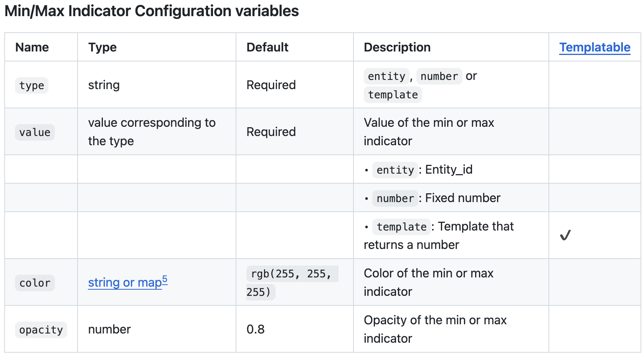
Task: Click the rgb(255, 255, 255) default value
Action: coord(292,283)
